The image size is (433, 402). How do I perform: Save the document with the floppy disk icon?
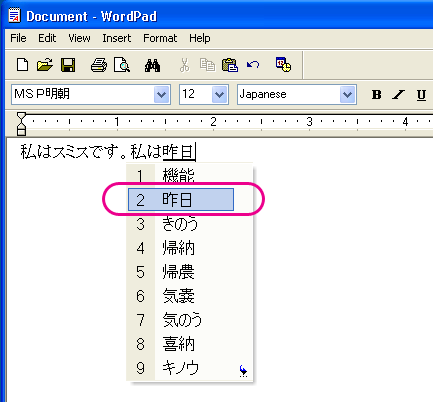click(68, 65)
